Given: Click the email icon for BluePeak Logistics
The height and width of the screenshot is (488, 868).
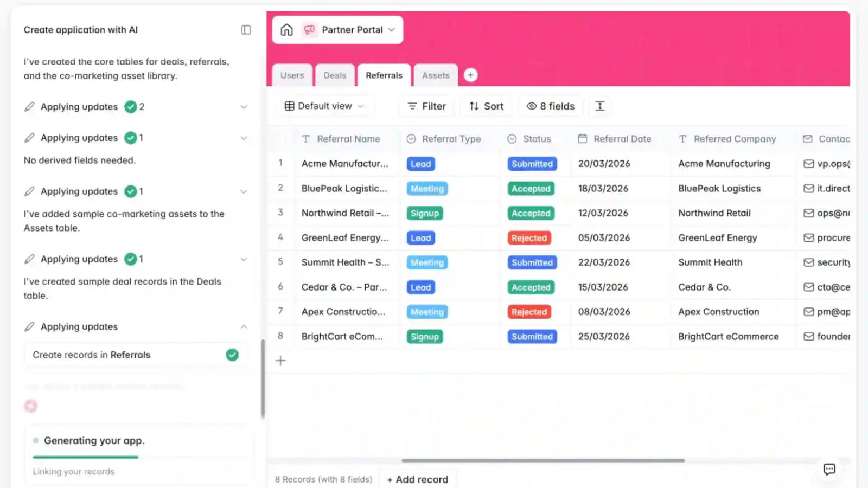Looking at the screenshot, I should click(808, 189).
